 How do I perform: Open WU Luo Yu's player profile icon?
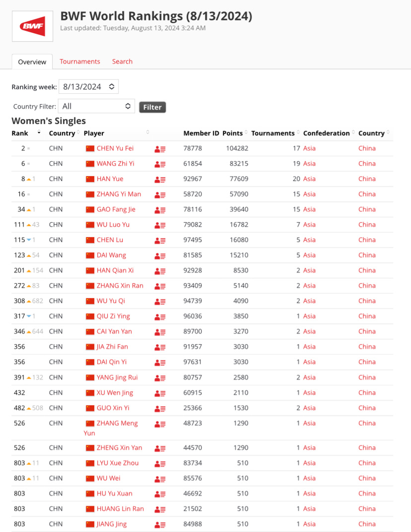[x=160, y=225]
